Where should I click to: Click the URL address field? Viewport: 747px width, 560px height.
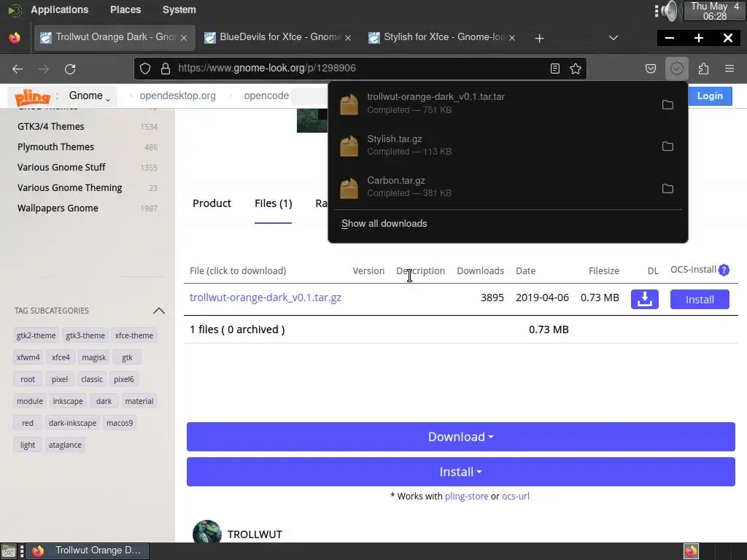pos(360,68)
